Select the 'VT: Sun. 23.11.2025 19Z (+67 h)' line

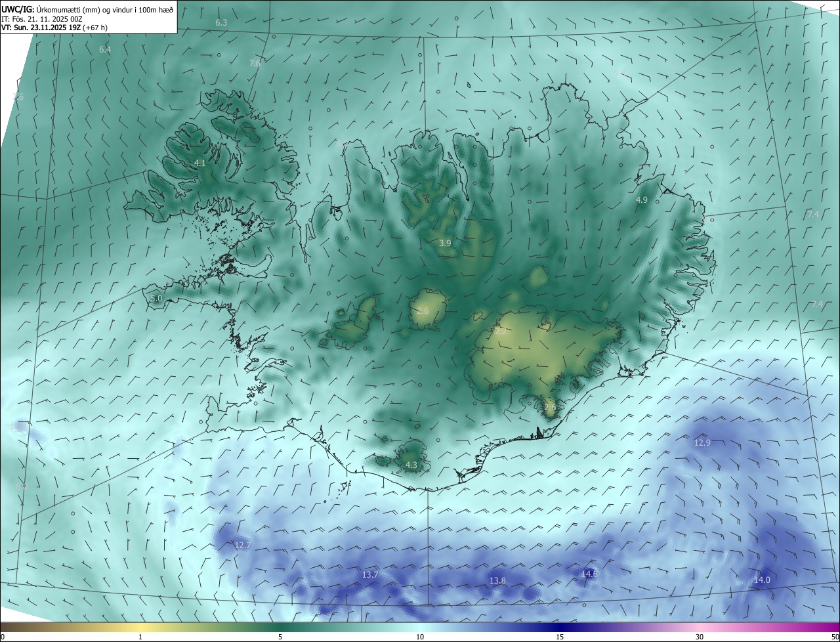(x=54, y=28)
